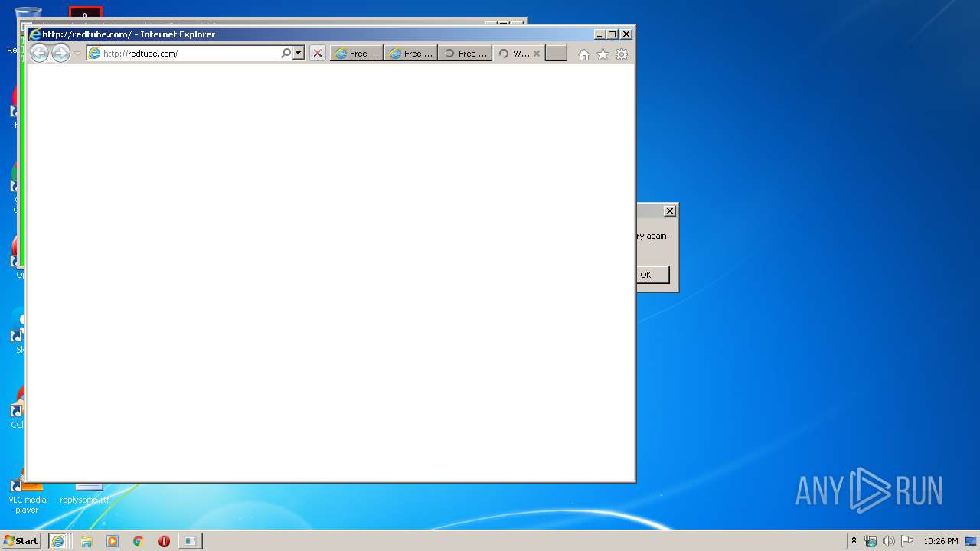Go back with the browser Back arrow
This screenshot has width=980, height=551.
pos(39,53)
